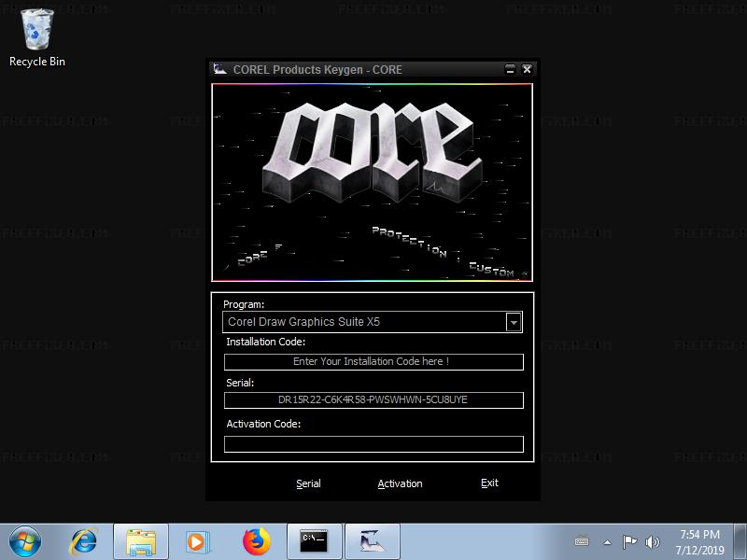Launch Internet Explorer from the taskbar
747x560 pixels.
coord(84,542)
